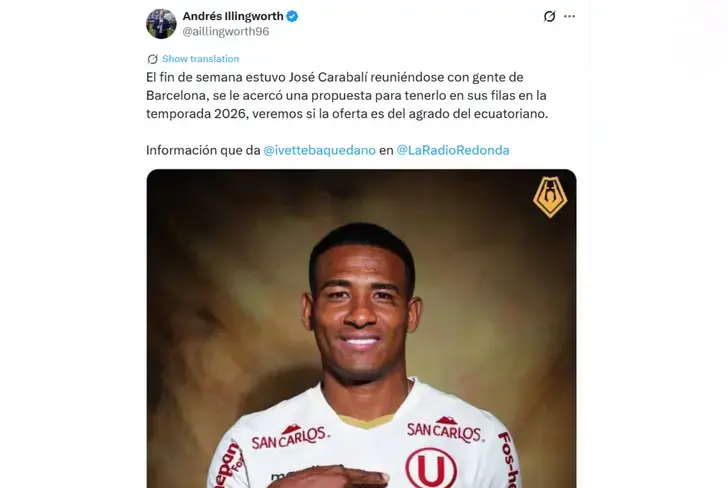
Task: Click the blue verified badge icon
Action: coord(292,16)
